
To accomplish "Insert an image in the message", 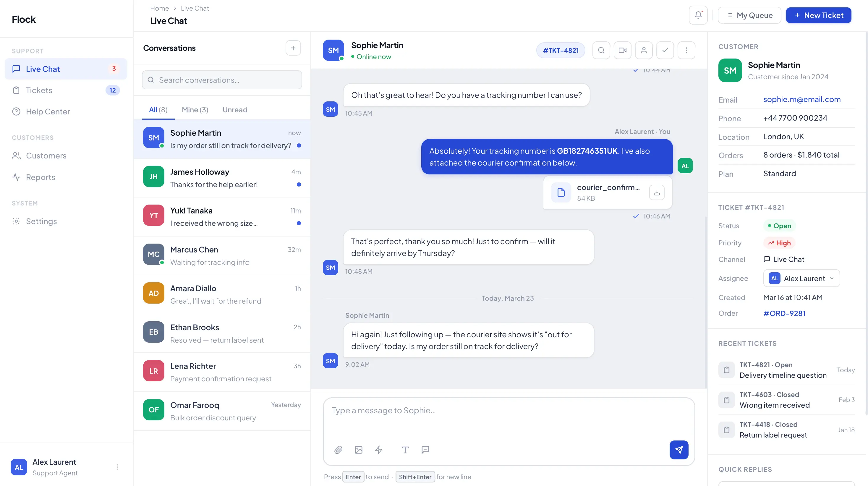I will pyautogui.click(x=359, y=450).
